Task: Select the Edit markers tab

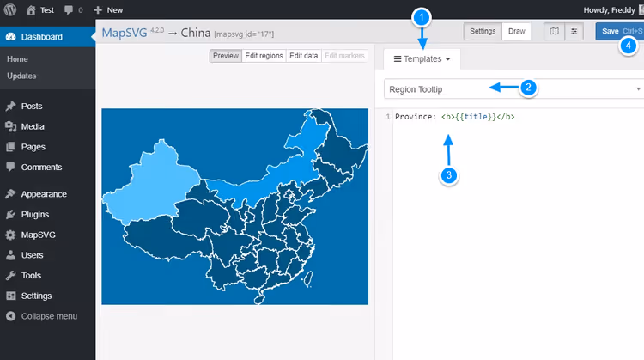Action: coord(344,56)
